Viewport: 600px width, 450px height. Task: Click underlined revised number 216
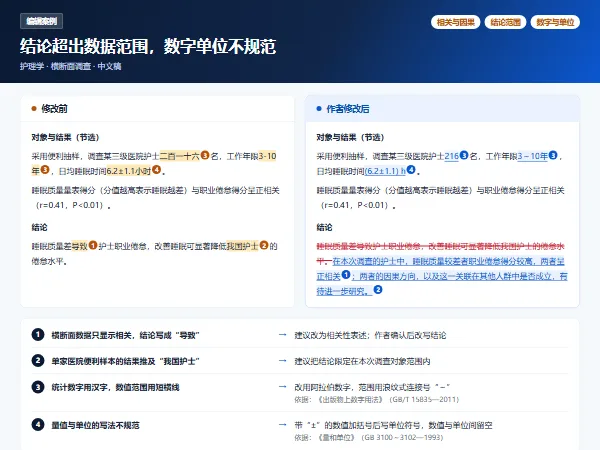pyautogui.click(x=452, y=156)
